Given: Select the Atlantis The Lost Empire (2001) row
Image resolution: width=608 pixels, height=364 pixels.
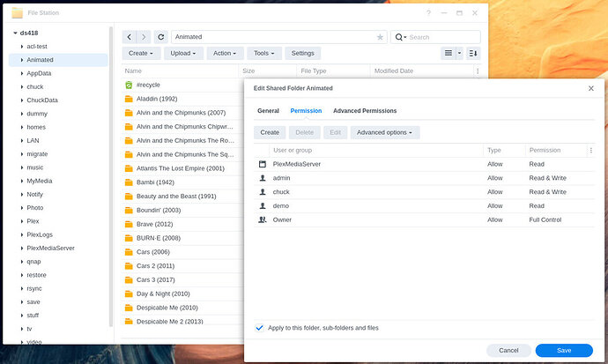Looking at the screenshot, I should coord(182,168).
